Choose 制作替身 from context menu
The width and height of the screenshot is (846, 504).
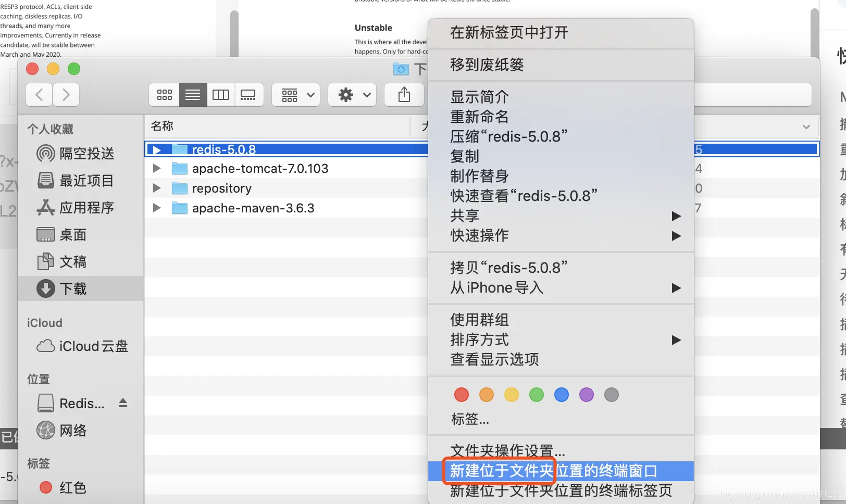(561, 176)
